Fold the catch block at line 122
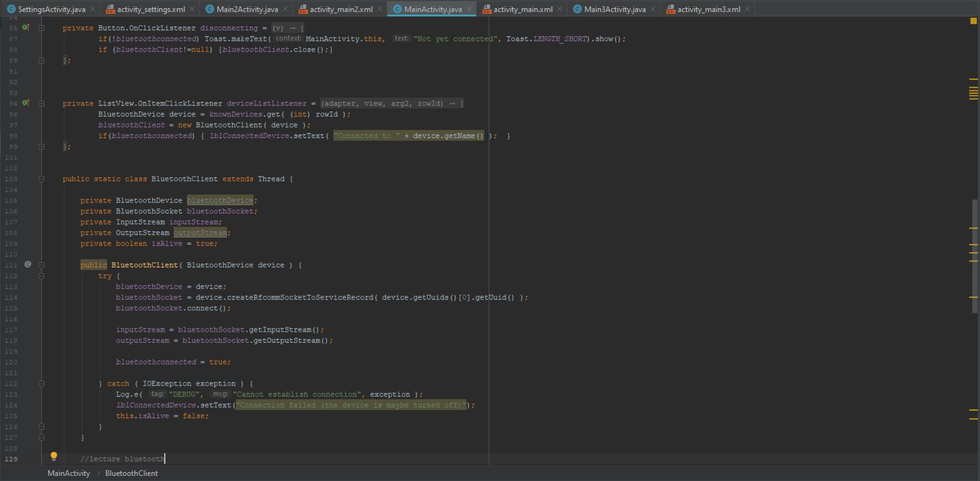 [41, 383]
